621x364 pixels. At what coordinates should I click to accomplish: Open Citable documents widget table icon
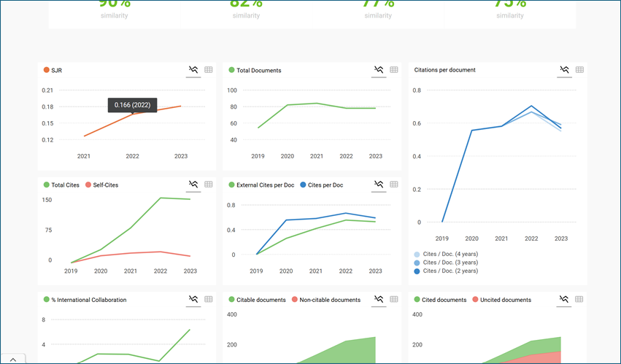click(x=394, y=299)
